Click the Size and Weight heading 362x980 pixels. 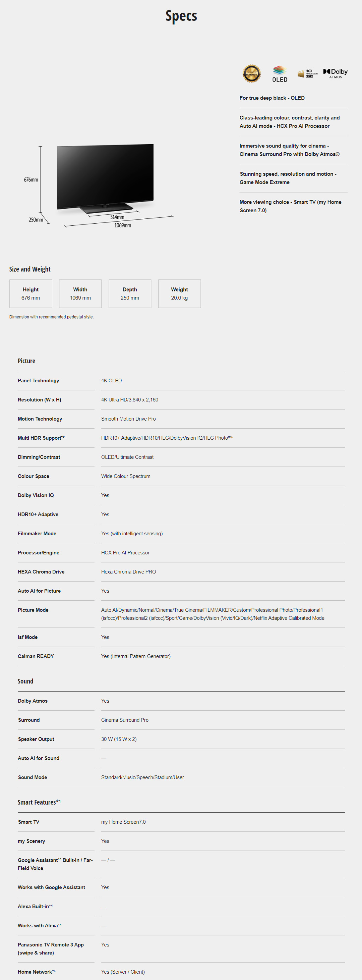coord(30,269)
